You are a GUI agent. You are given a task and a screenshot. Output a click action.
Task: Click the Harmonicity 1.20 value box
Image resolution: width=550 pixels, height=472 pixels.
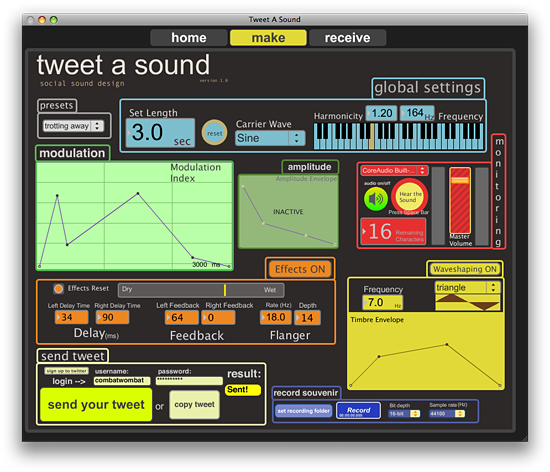382,113
